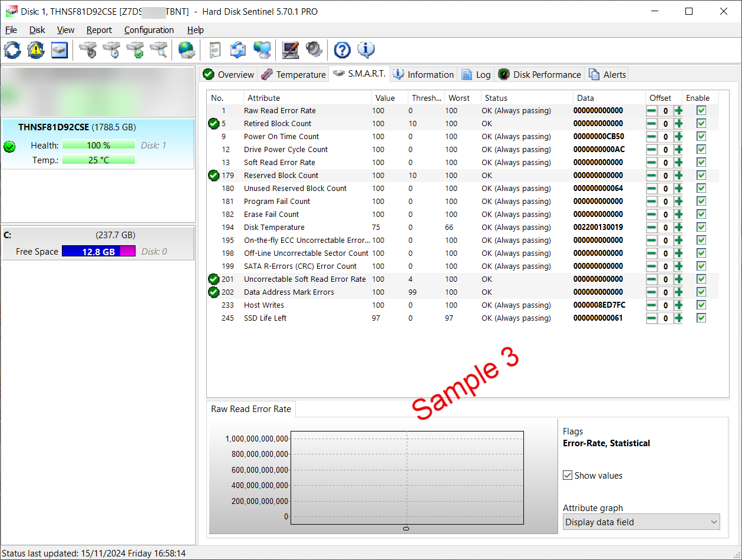Toggle Enable checkbox for Disk Temperature
The width and height of the screenshot is (742, 560).
(x=701, y=227)
